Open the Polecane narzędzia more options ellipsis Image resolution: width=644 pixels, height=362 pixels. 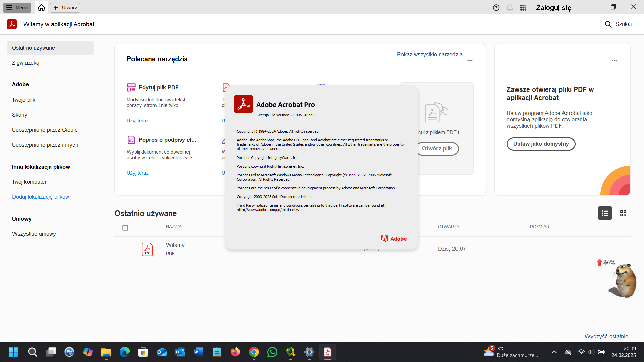(x=470, y=61)
